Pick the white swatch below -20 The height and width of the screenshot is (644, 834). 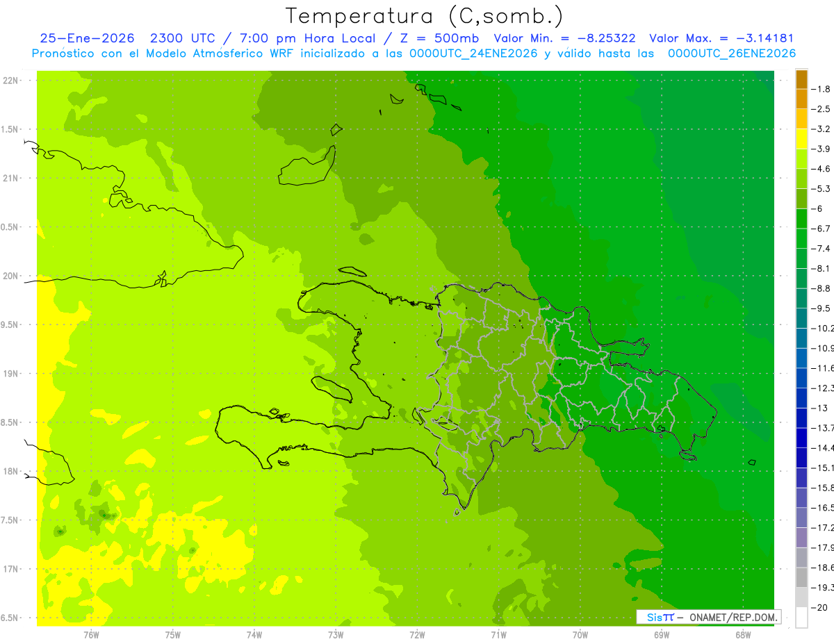tap(801, 618)
